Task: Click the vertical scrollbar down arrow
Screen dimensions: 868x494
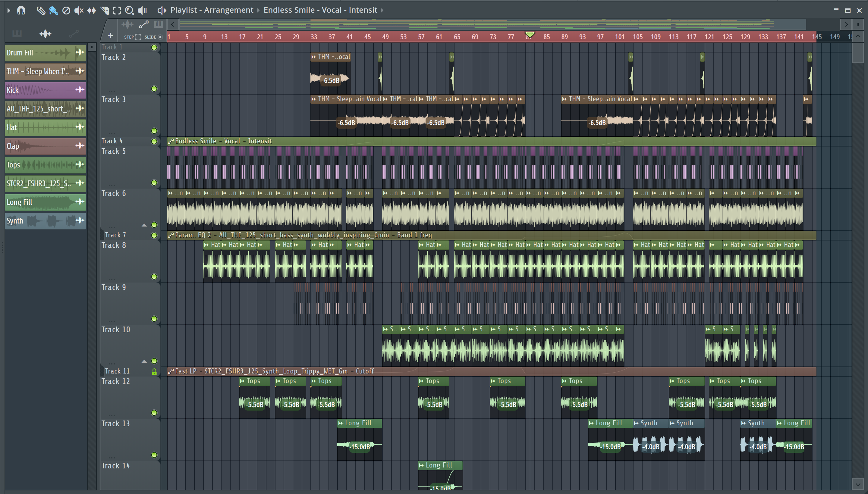Action: 858,484
